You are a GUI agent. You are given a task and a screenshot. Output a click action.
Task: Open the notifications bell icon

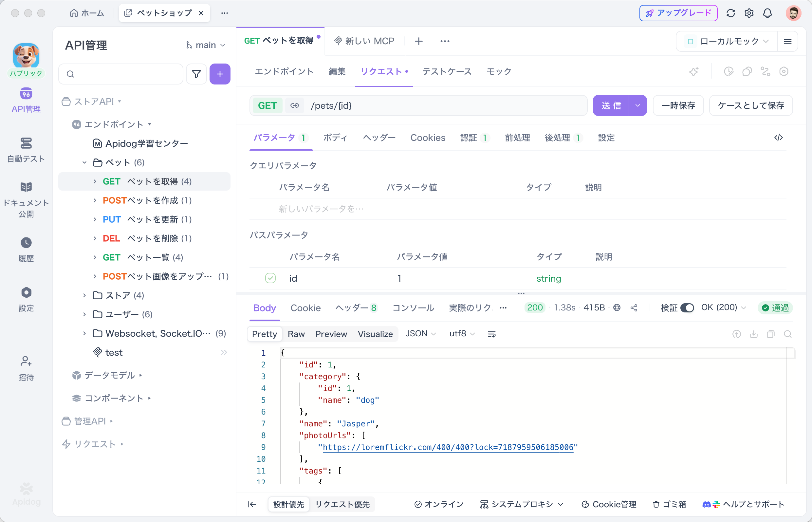(767, 13)
